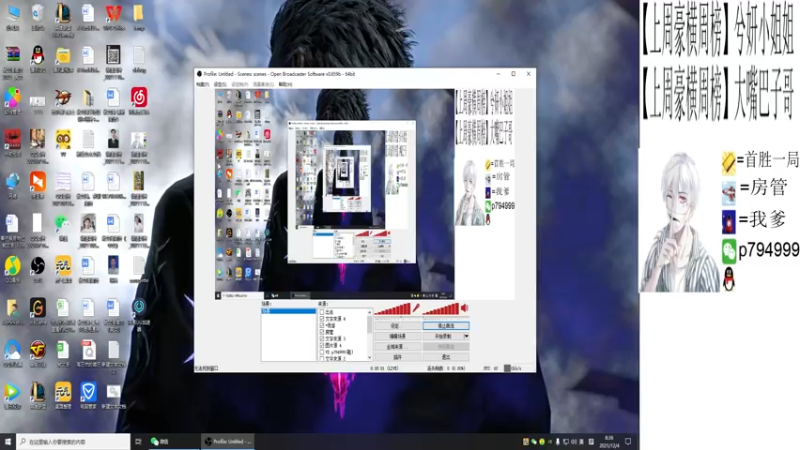Open the taskbar clock and date
800x450 pixels.
click(x=609, y=441)
